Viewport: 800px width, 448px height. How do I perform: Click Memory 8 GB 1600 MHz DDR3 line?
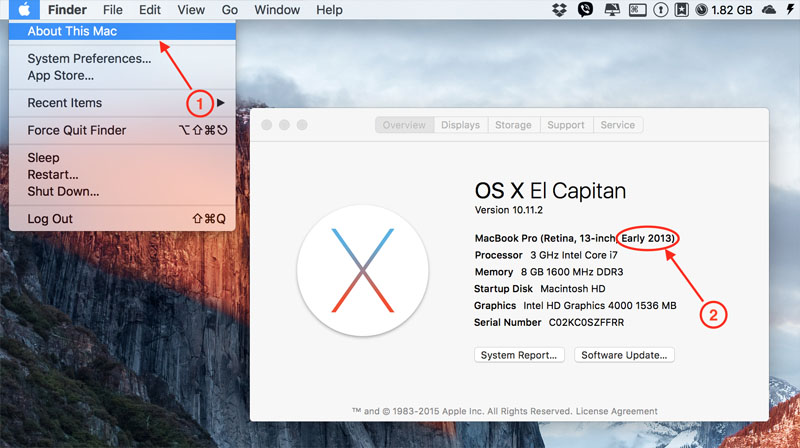tap(549, 272)
